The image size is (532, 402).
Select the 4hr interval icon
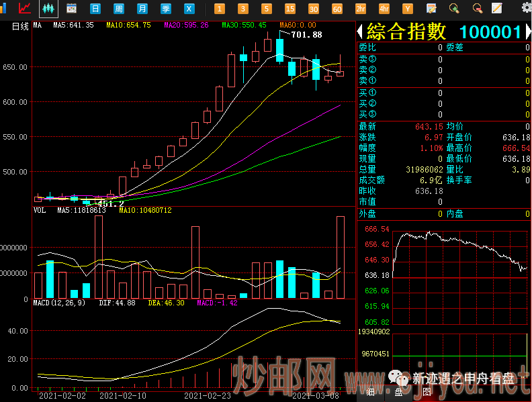click(x=384, y=9)
